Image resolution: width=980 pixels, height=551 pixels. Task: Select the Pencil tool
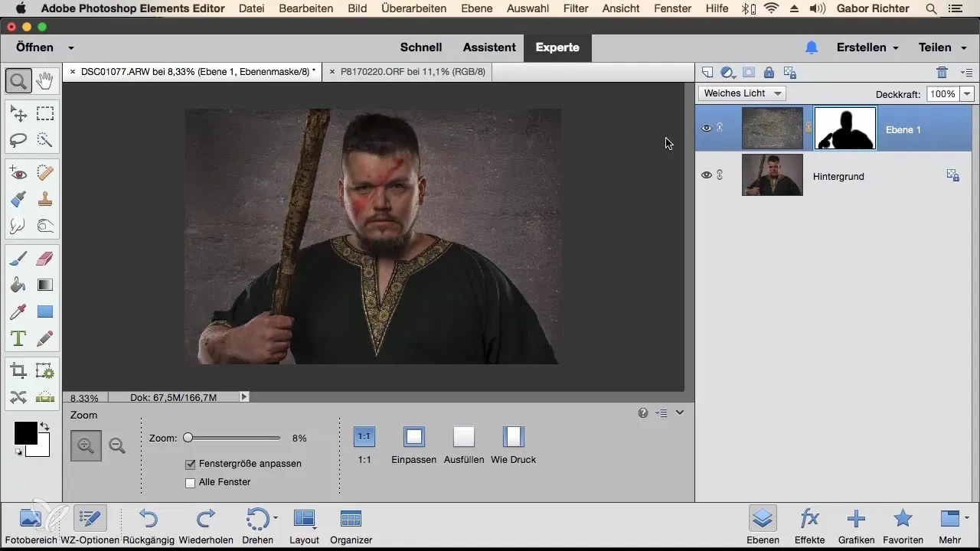[45, 337]
